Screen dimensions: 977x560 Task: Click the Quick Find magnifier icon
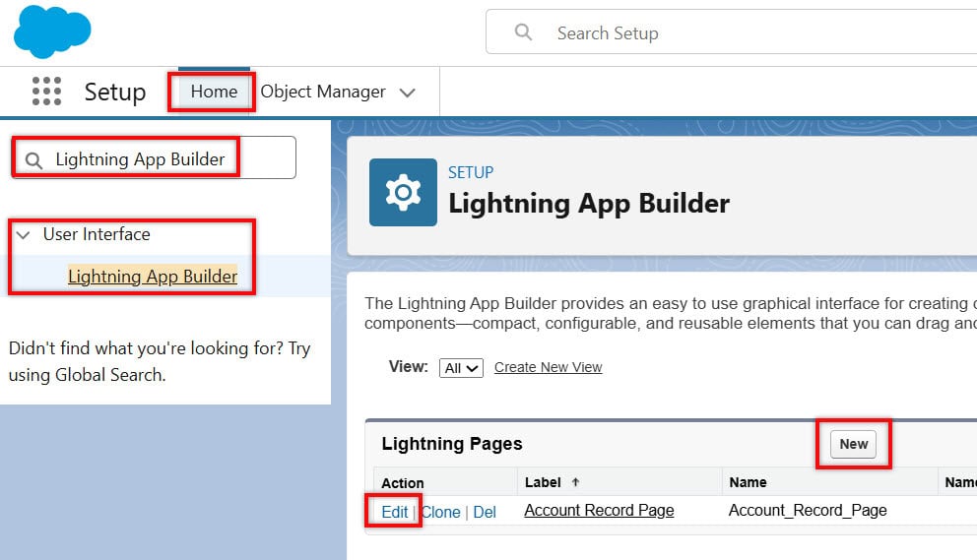33,160
